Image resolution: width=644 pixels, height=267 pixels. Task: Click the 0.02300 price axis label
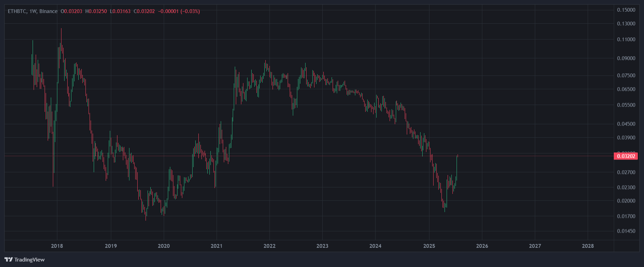(x=626, y=187)
